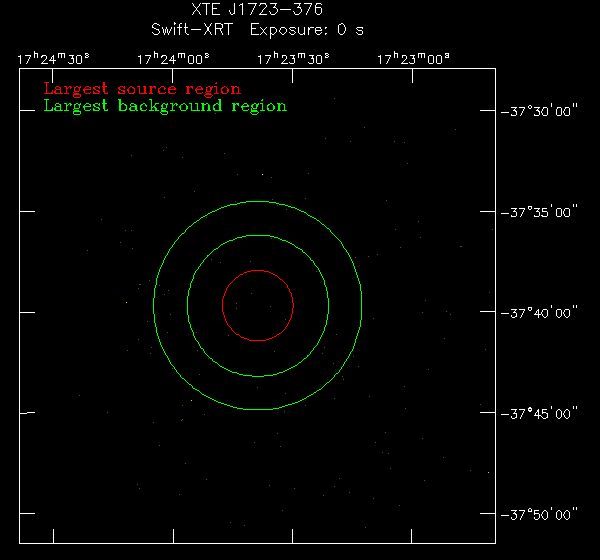This screenshot has height=560, width=600.
Task: Click the -37°30'00" declination label
Action: (x=539, y=111)
